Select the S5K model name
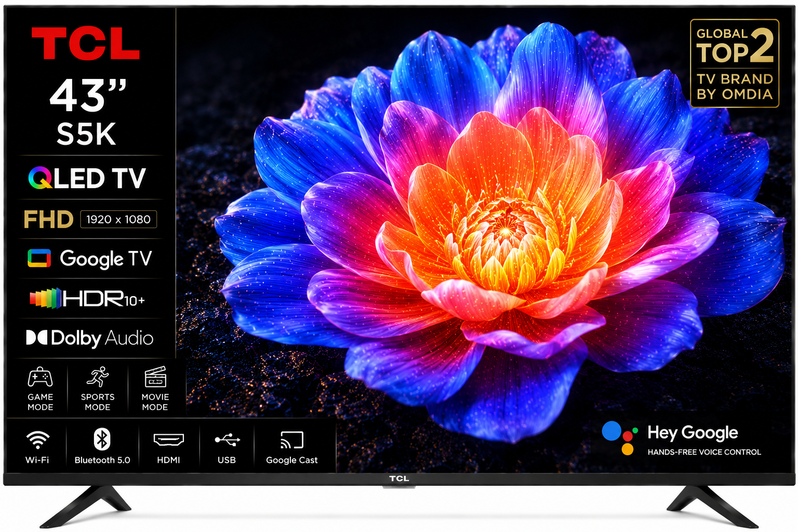 pyautogui.click(x=86, y=135)
